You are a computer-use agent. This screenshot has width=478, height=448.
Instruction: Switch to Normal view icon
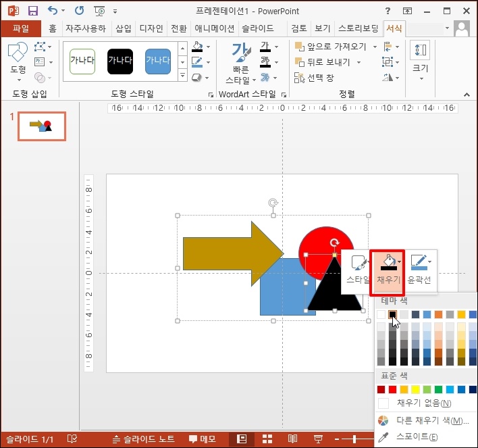click(242, 439)
